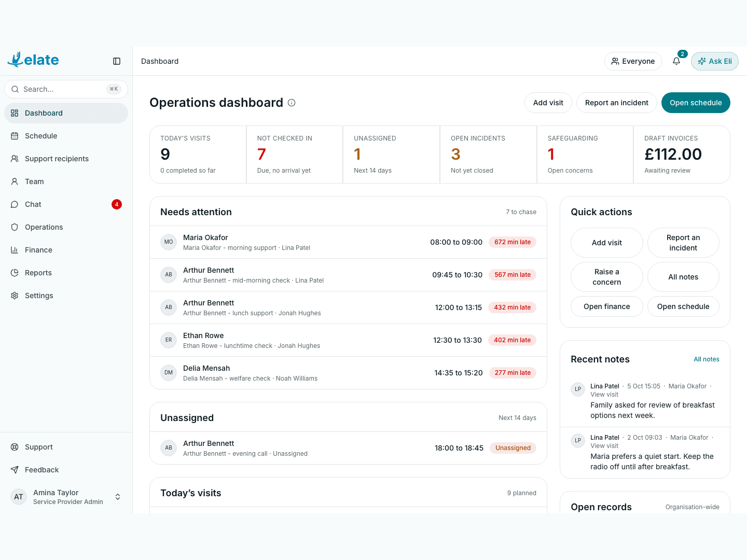
Task: Click View visit under 5 Oct note
Action: click(604, 395)
